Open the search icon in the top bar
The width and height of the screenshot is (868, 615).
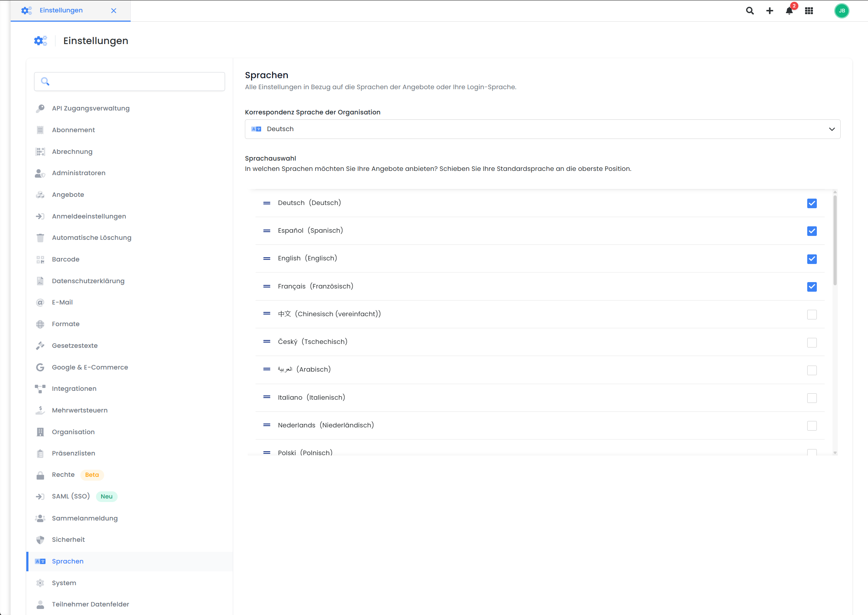[749, 11]
